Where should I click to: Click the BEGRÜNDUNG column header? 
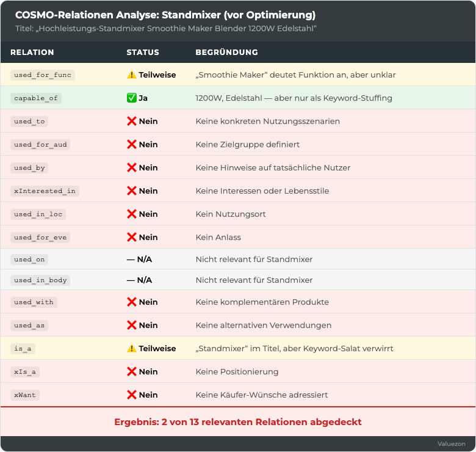click(227, 53)
